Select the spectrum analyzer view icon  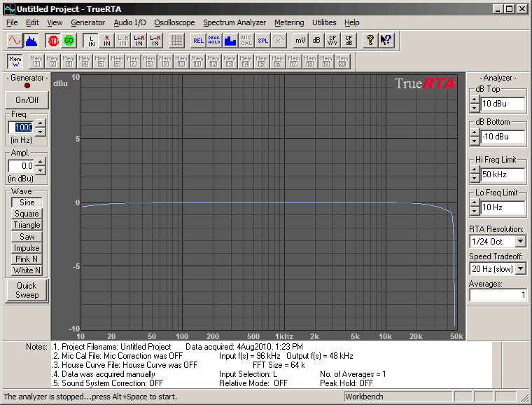click(31, 41)
